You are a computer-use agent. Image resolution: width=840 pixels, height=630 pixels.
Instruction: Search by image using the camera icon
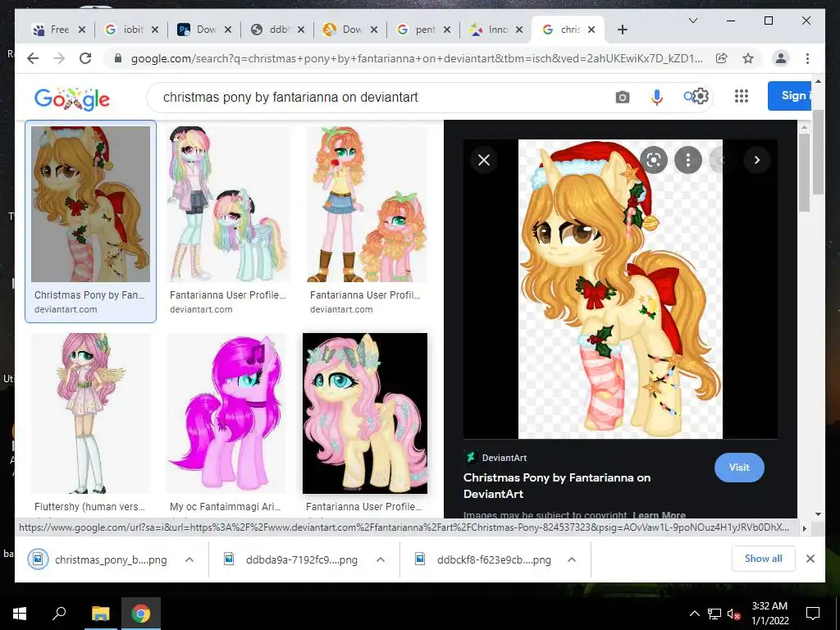[x=622, y=97]
